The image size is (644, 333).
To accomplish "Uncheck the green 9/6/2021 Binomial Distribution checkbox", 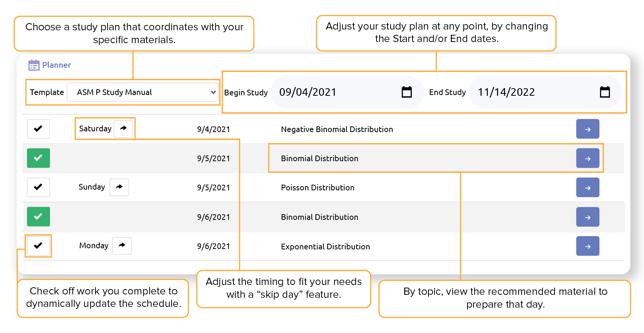I will coord(38,217).
